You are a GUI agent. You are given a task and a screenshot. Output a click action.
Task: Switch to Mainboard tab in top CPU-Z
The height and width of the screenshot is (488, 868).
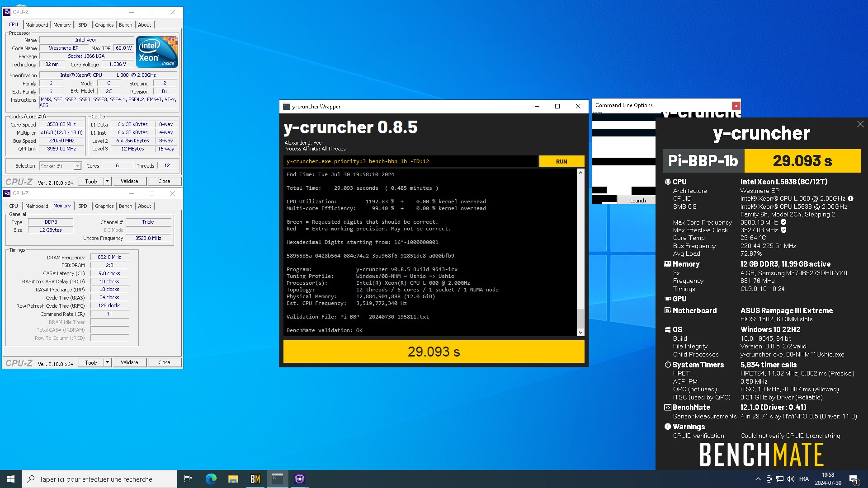tap(37, 25)
